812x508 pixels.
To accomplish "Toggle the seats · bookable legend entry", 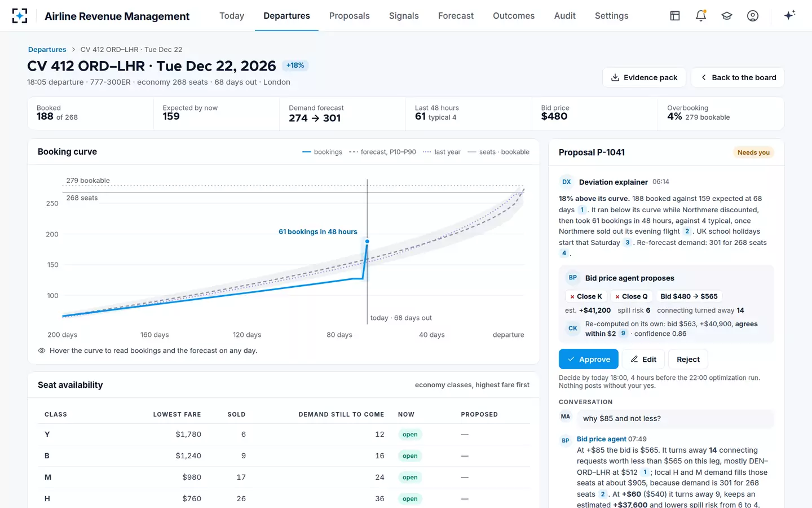I will click(x=498, y=152).
